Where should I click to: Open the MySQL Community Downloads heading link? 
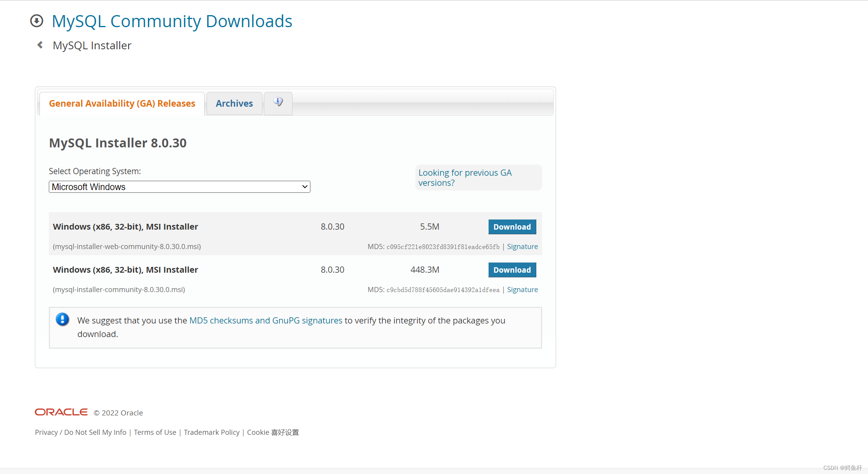coord(172,21)
